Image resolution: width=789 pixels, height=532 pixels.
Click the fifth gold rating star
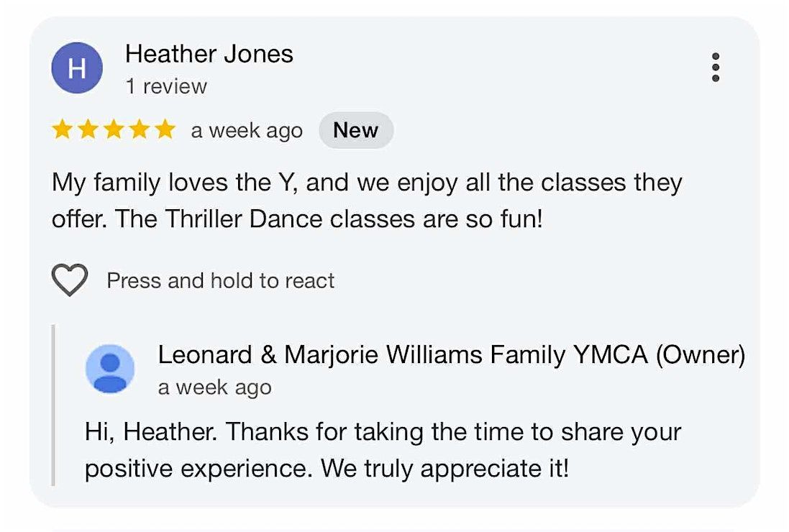(165, 130)
